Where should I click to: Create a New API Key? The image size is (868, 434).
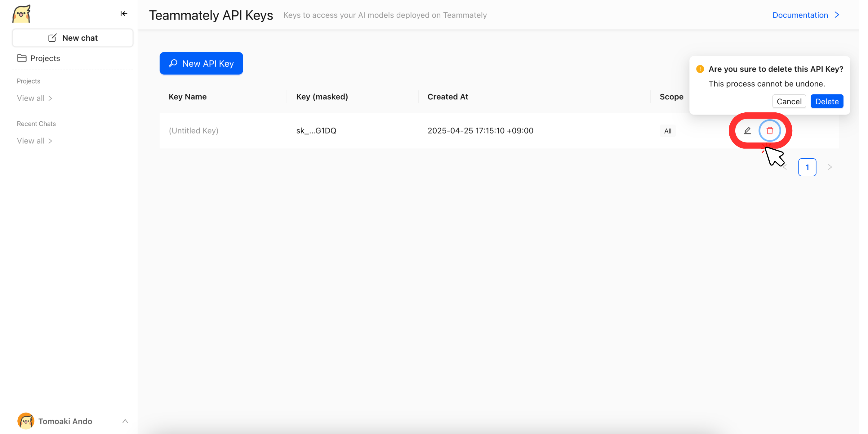pos(201,63)
